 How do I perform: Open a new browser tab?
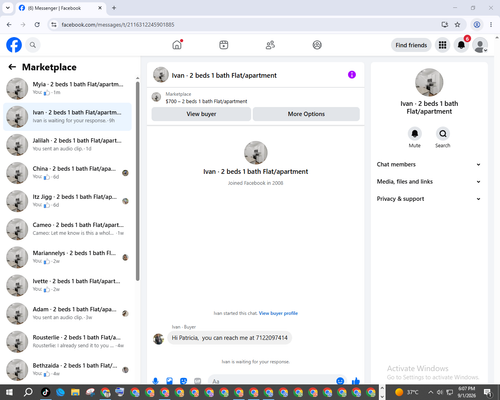(x=114, y=8)
